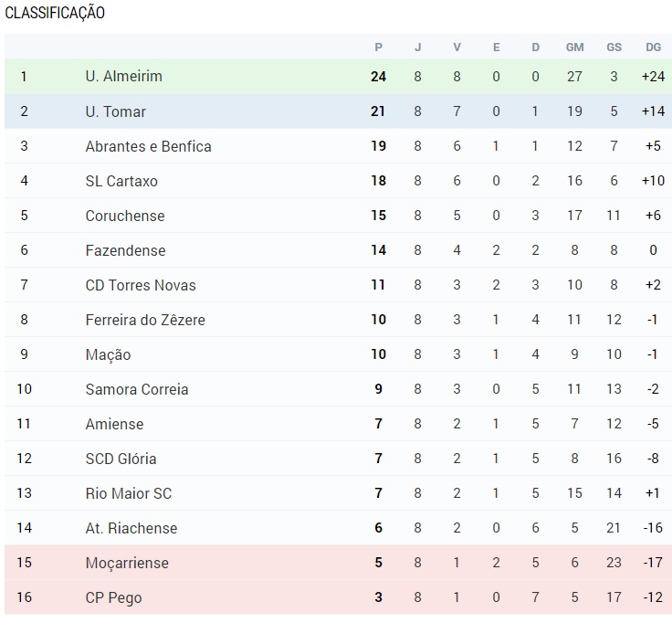Screen dimensions: 672x623
Task: Select Moçarriense in the relegation zone
Action: pos(127,563)
